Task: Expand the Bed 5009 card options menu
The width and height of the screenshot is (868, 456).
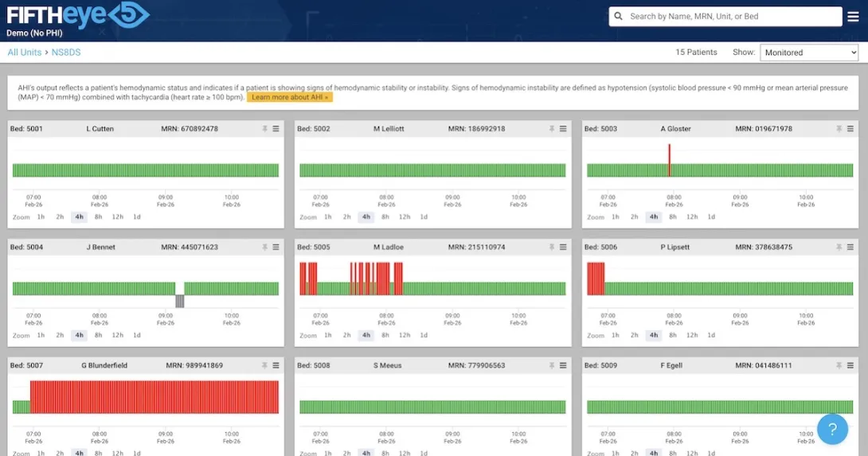Action: [x=850, y=366]
